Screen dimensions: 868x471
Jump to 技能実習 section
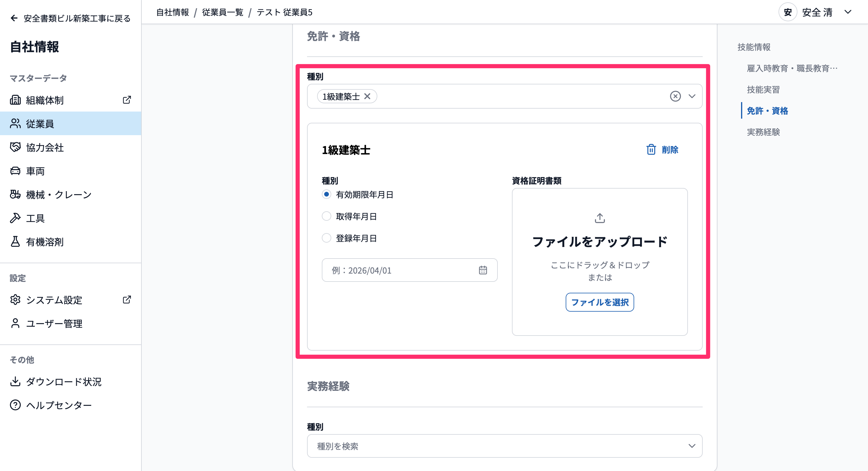763,90
